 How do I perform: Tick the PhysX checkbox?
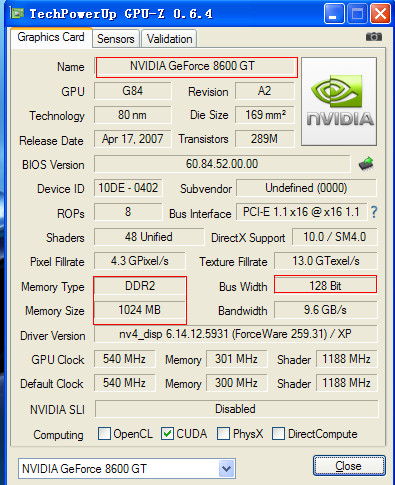[x=223, y=434]
